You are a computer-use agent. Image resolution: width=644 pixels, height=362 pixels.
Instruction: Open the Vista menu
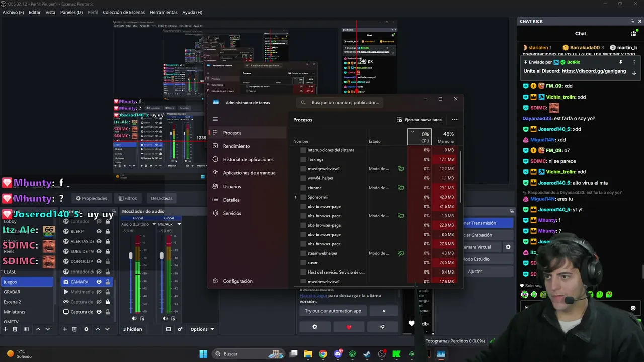[x=50, y=12]
